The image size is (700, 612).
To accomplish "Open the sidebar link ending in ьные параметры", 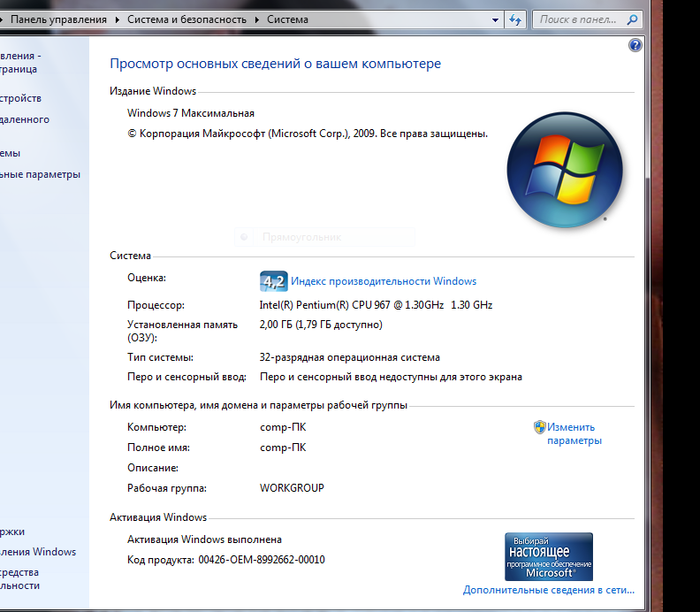I will click(x=40, y=174).
